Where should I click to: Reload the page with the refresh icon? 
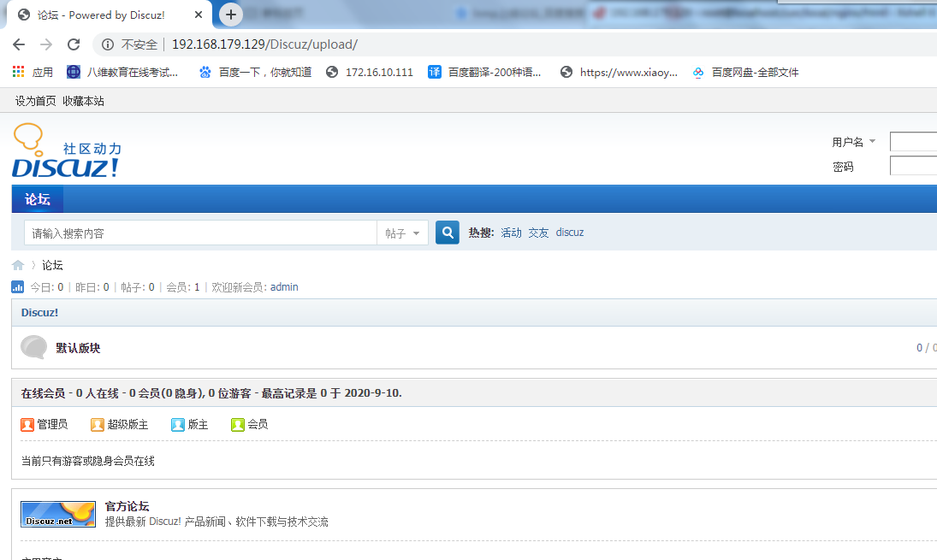[x=74, y=44]
